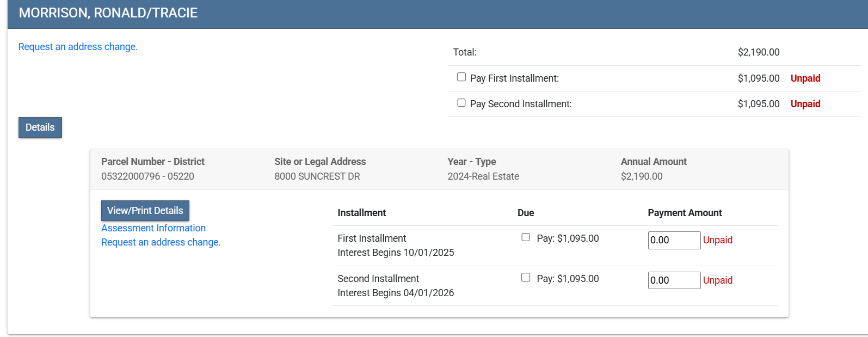Click the 8000 SUNCREST DR address
The image size is (868, 337).
[317, 176]
